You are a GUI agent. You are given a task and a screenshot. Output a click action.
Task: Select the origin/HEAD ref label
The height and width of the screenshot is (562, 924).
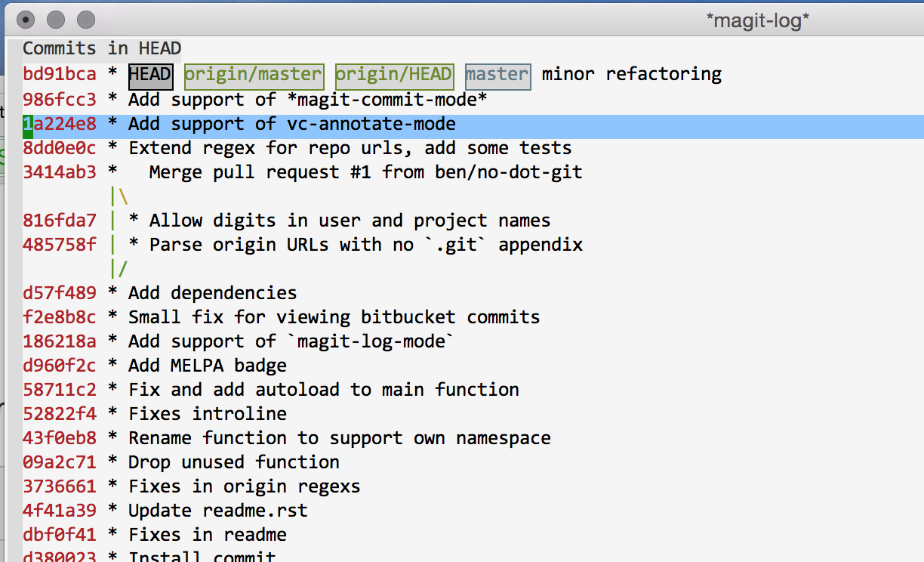tap(394, 75)
